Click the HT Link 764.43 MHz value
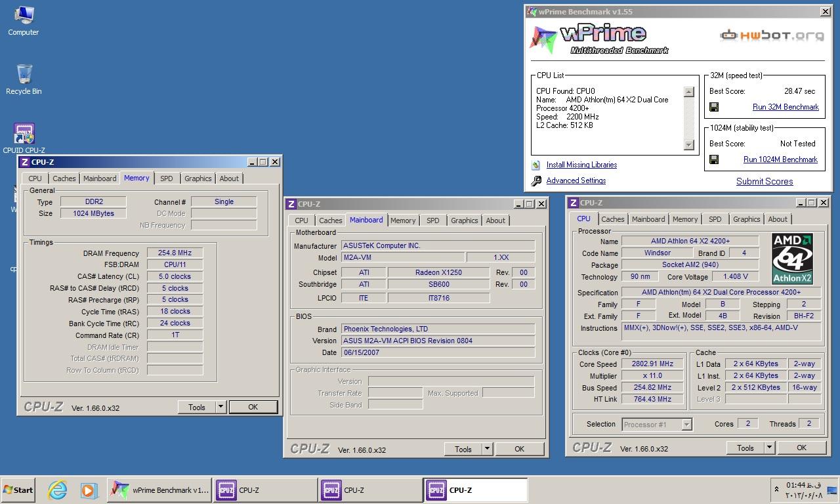 (654, 399)
